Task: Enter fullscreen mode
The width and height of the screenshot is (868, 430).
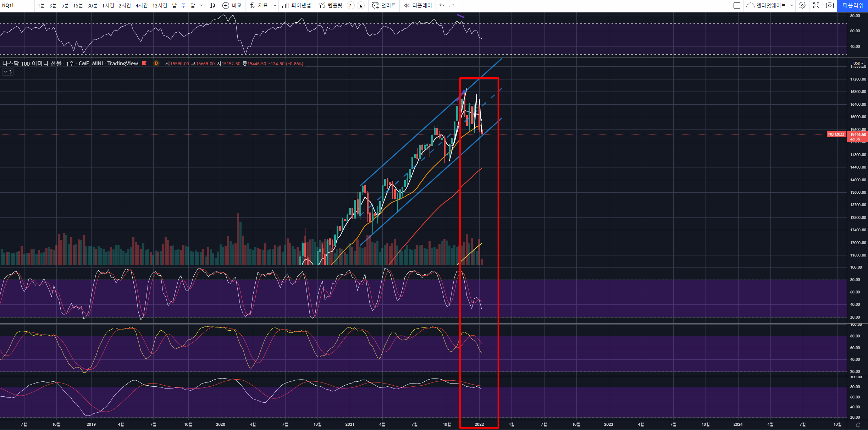Action: coord(816,5)
